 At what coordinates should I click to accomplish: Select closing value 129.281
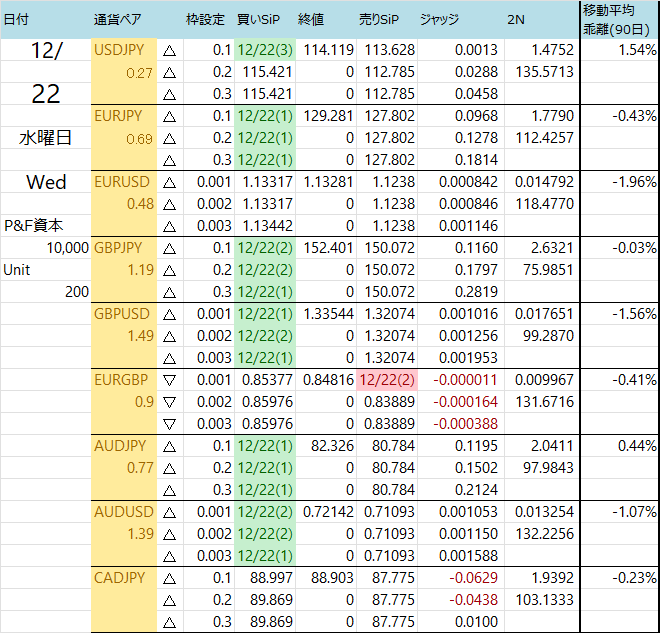coord(328,116)
